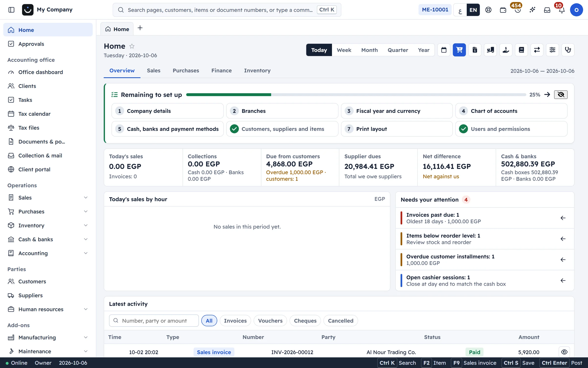
Task: Switch language to Arabic
Action: tap(460, 10)
